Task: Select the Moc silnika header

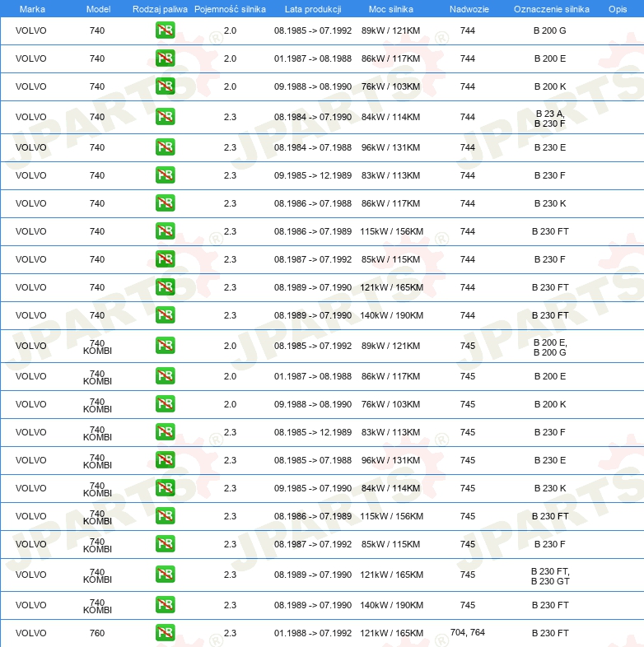Action: pos(390,9)
